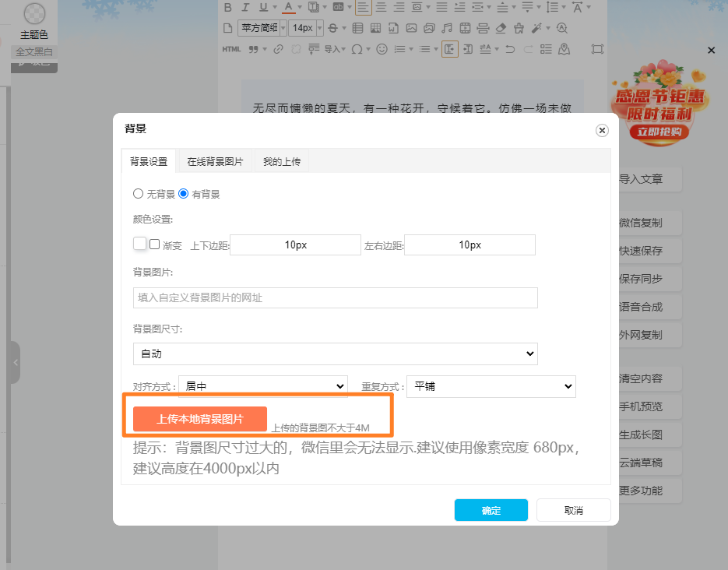
Task: Expand the collapsed left panel chevron
Action: click(16, 363)
